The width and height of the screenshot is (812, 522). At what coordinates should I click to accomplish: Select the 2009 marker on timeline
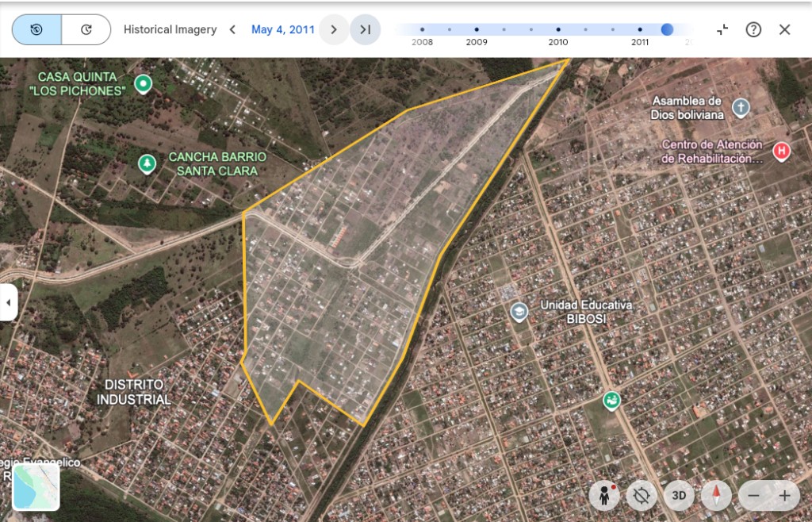tap(477, 30)
